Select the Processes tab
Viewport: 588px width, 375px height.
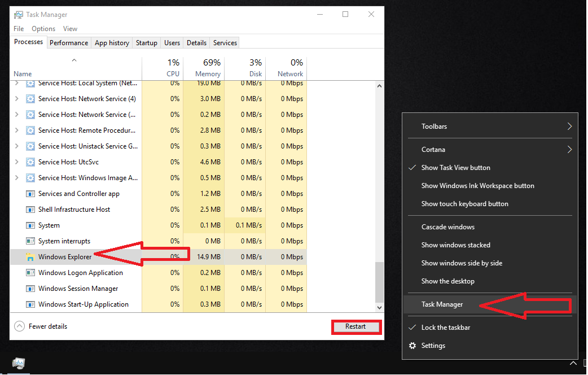coord(29,42)
